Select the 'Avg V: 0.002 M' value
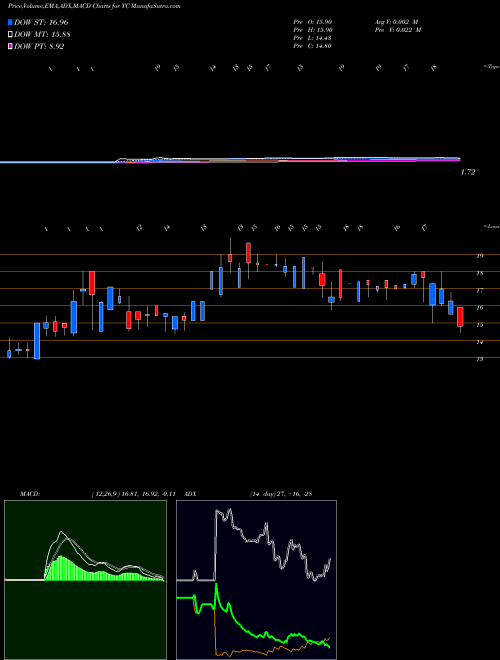The image size is (500, 660). coord(396,22)
